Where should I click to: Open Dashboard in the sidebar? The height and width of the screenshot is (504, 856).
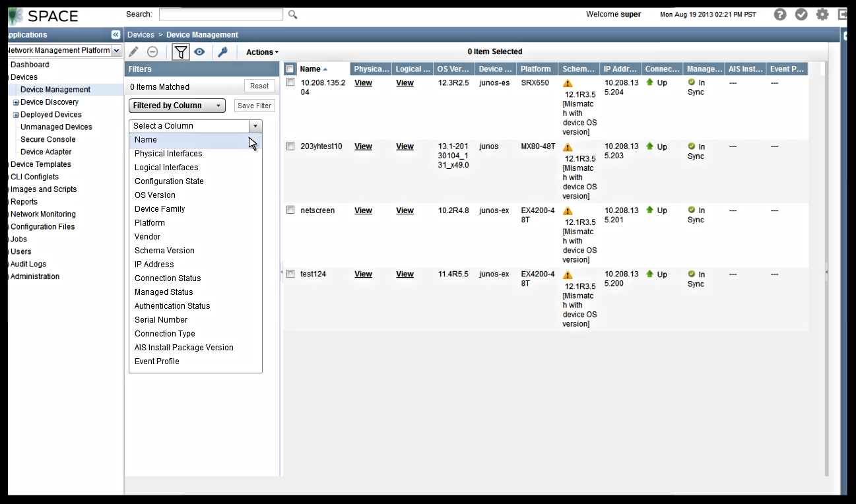click(x=30, y=65)
